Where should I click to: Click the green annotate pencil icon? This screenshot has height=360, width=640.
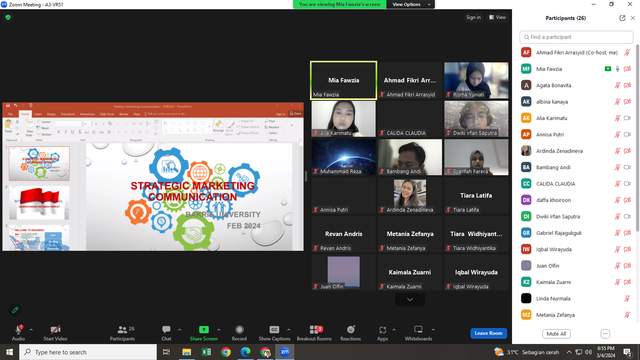pos(15,310)
